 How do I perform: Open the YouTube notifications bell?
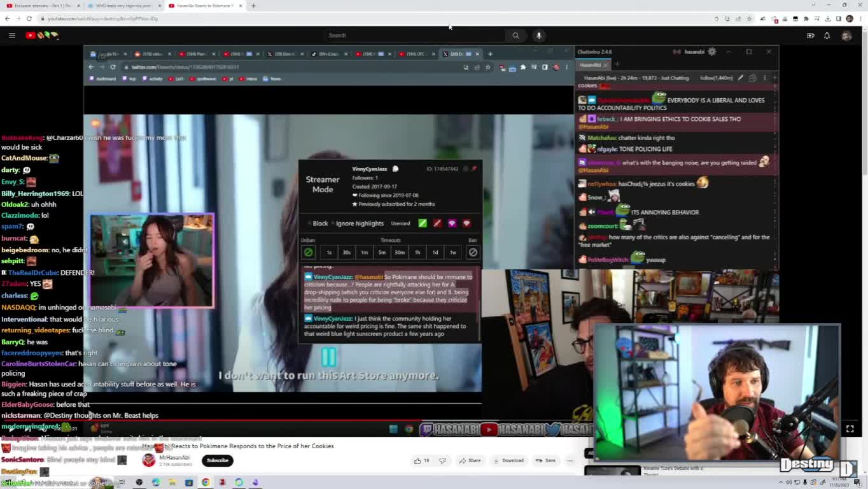827,36
